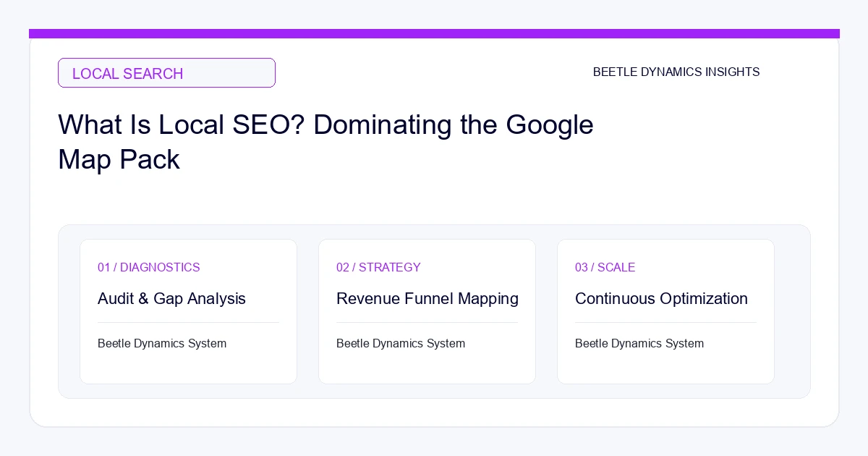Image resolution: width=868 pixels, height=456 pixels.
Task: Click the '03 / SCALE' label
Action: [x=605, y=267]
